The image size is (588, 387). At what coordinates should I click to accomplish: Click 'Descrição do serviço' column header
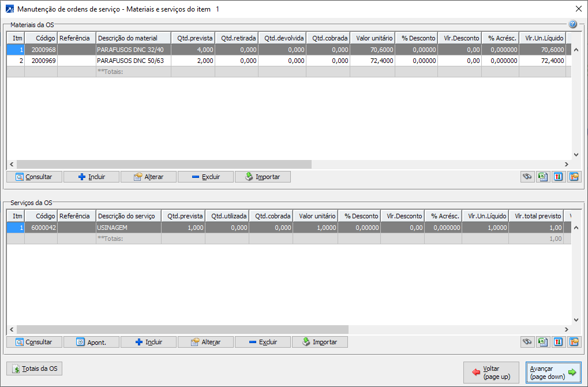[129, 216]
